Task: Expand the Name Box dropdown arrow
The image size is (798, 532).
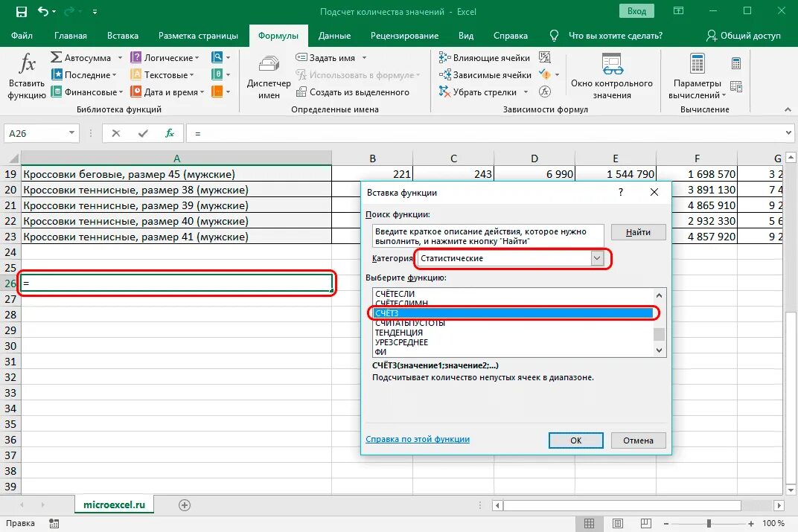Action: (71, 132)
